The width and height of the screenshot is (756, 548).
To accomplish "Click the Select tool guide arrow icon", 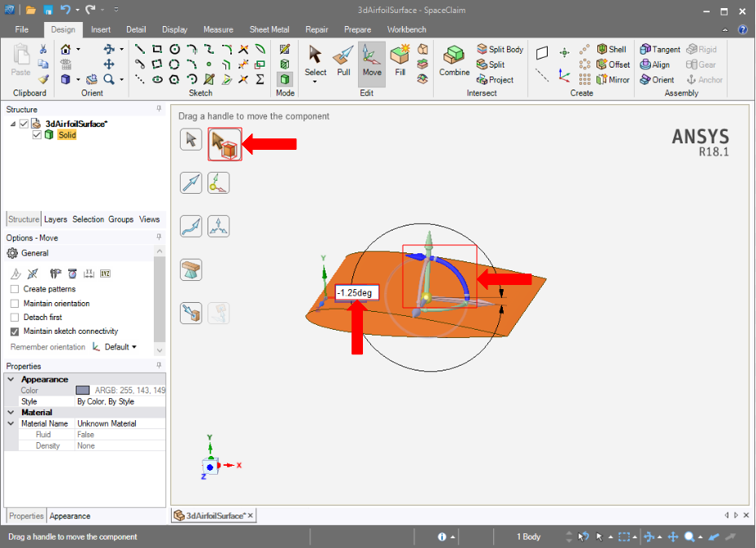I will coord(191,140).
